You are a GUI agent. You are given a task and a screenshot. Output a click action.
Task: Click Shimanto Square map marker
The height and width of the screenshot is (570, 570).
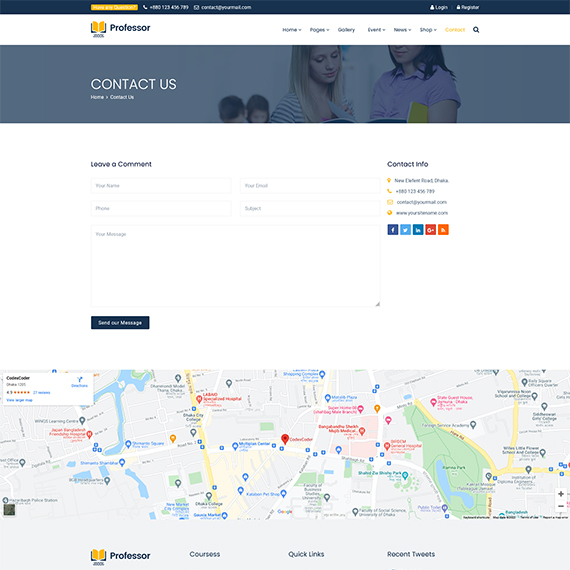[x=128, y=444]
